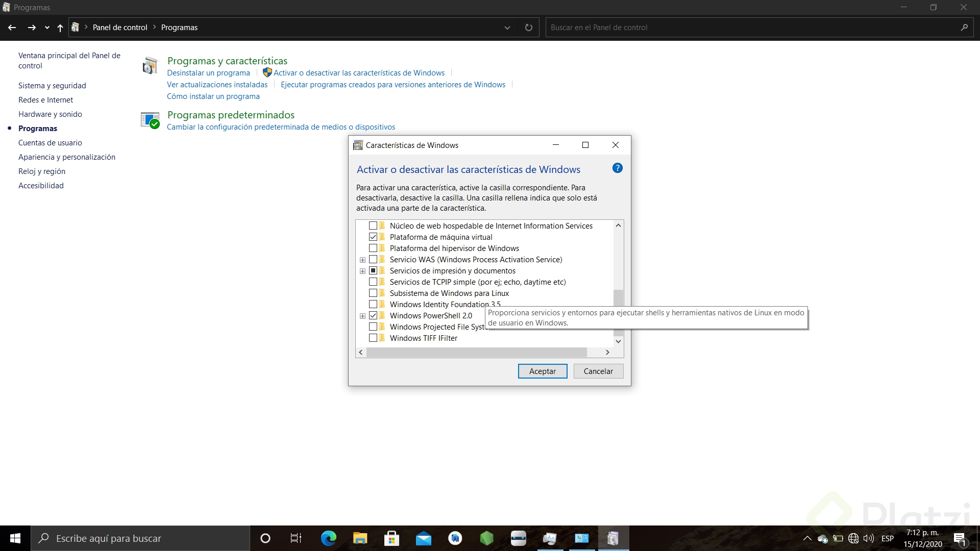This screenshot has width=980, height=551.
Task: Click the search magnifier icon in Control Panel
Action: [964, 28]
